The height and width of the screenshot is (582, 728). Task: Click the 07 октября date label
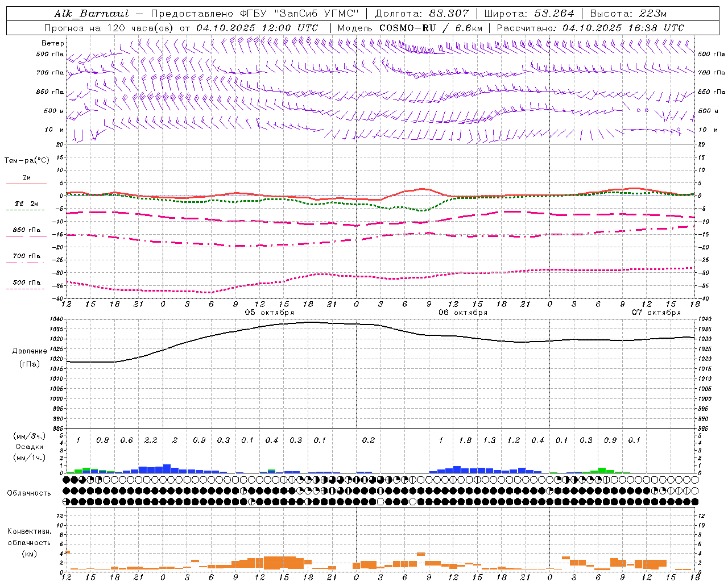tap(656, 313)
